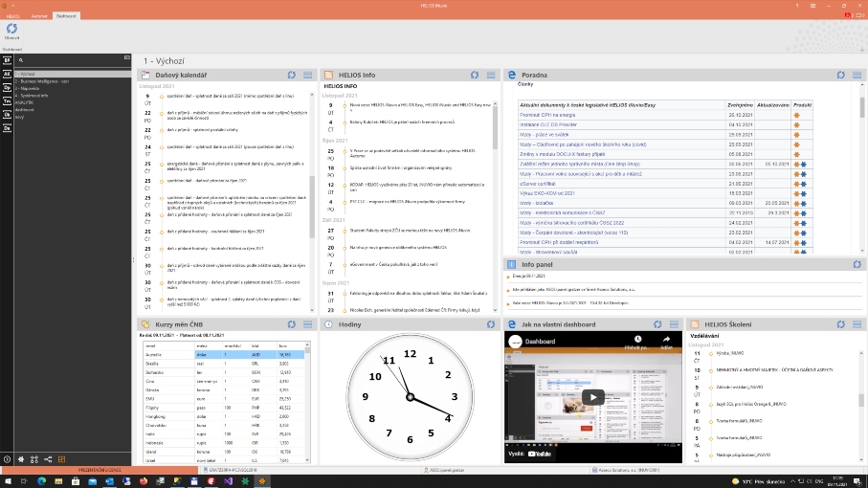Refresh the Kurzy měn ČNB panel
This screenshot has height=488, width=868.
(292, 325)
